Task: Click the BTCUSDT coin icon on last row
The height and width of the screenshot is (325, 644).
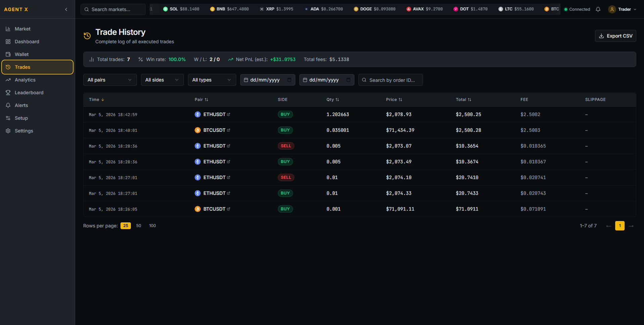Action: click(198, 209)
